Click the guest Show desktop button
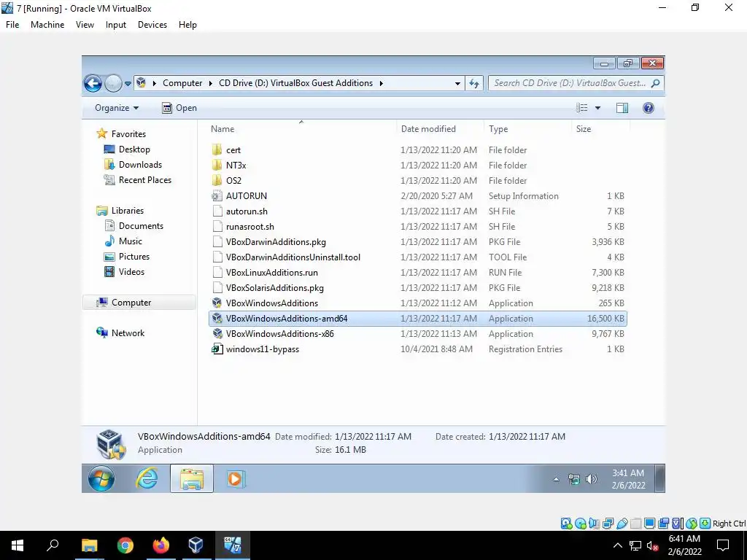 coord(659,478)
